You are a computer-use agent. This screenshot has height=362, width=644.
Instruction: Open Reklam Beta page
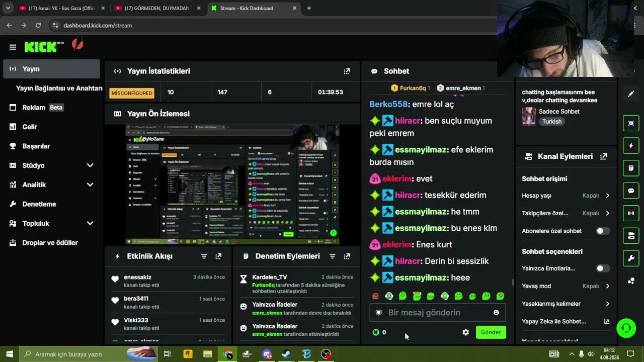click(x=51, y=108)
